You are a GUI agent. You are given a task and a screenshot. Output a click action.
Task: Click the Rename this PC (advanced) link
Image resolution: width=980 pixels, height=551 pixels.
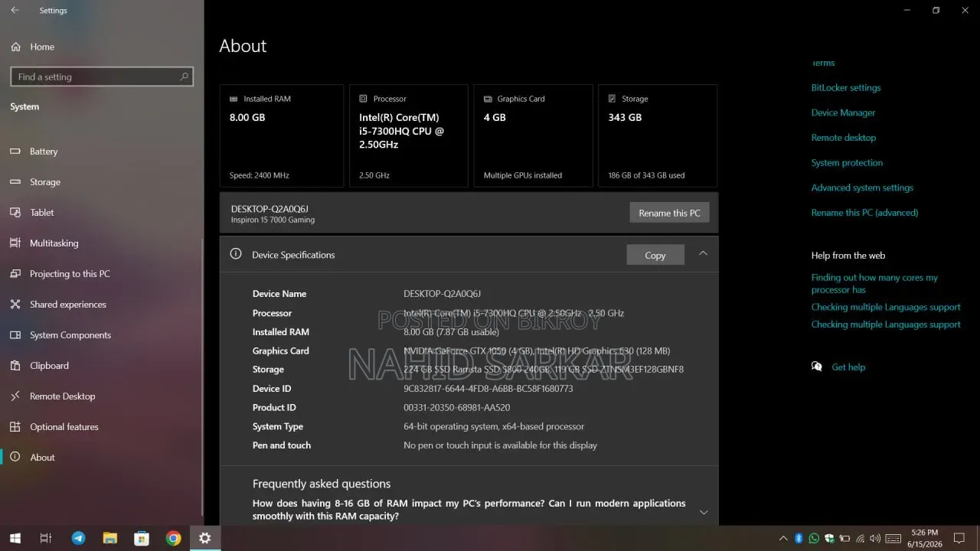click(x=864, y=213)
